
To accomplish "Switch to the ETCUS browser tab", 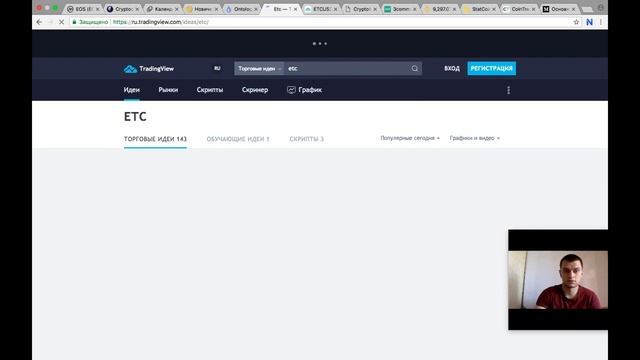I will coord(322,9).
